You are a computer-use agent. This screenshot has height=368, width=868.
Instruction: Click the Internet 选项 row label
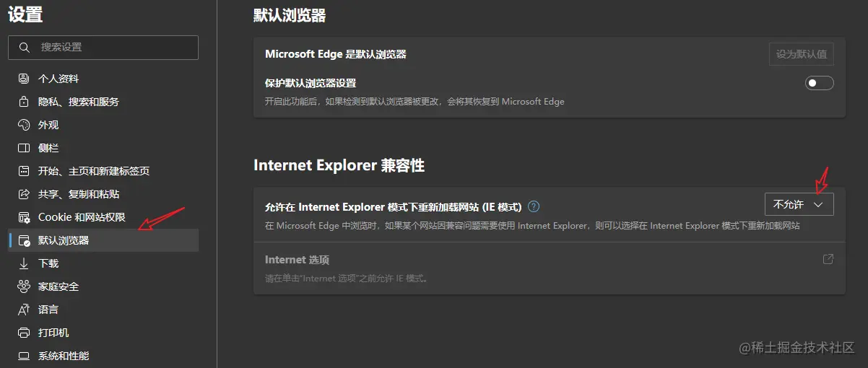click(297, 260)
